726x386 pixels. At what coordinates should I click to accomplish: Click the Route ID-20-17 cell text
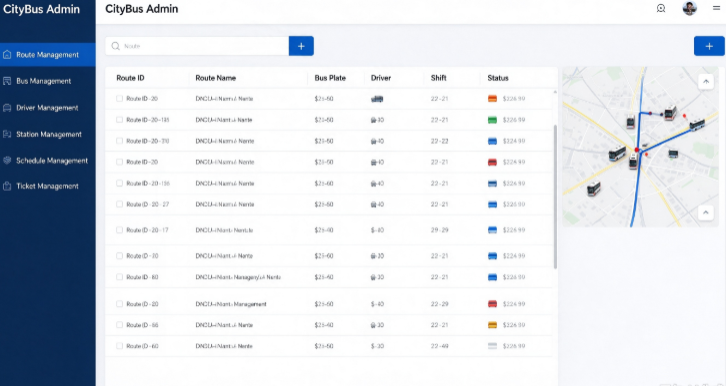147,230
